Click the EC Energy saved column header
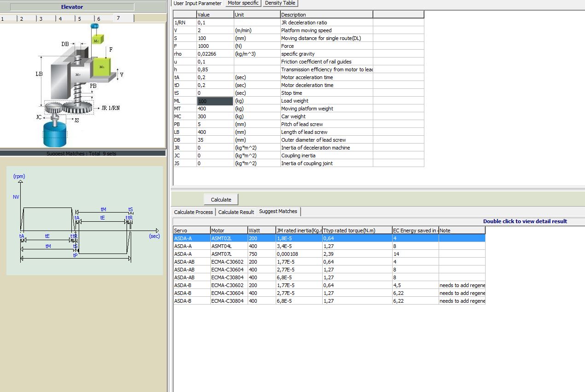This screenshot has height=392, width=585. (415, 231)
